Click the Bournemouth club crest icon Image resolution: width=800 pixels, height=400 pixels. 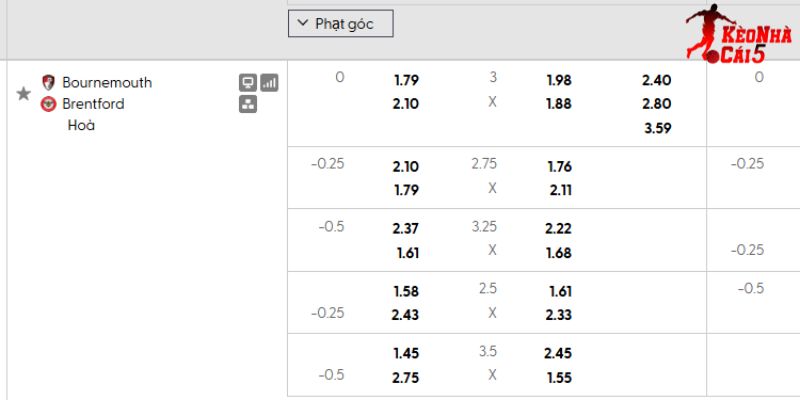tap(48, 82)
